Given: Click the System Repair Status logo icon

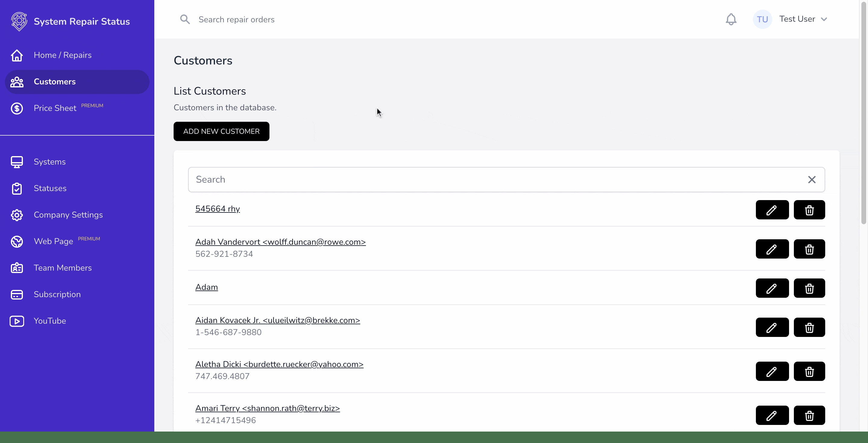Looking at the screenshot, I should tap(19, 22).
